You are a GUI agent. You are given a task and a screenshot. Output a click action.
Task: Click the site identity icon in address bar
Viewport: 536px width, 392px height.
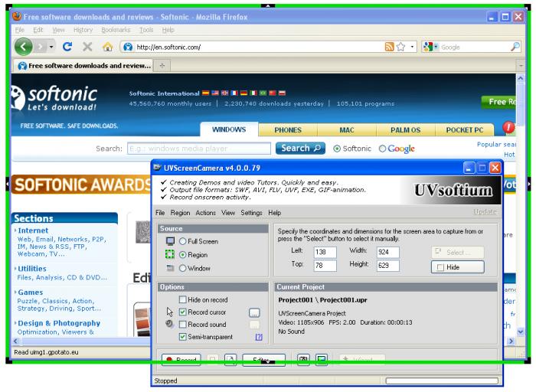pyautogui.click(x=128, y=47)
